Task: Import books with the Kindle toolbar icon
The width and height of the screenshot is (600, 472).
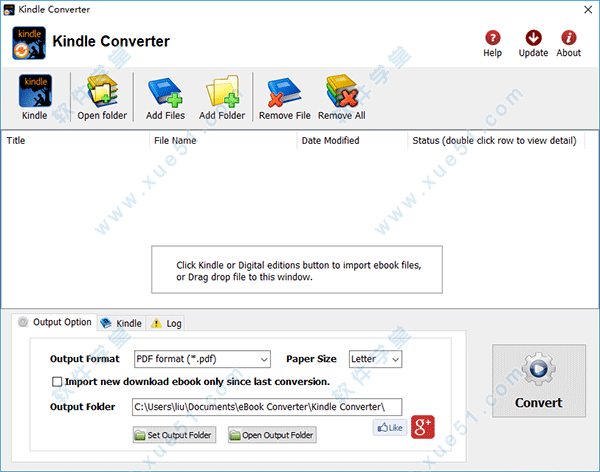Action: tap(35, 97)
